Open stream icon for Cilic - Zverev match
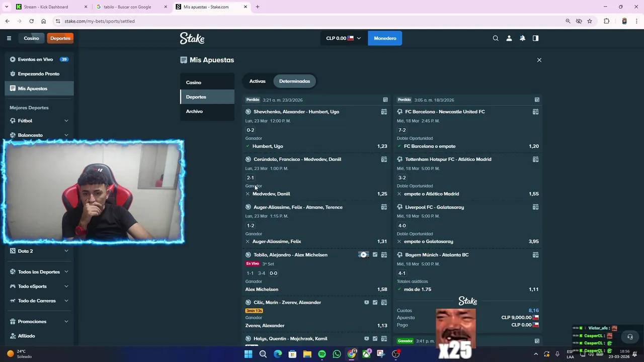644x362 pixels. 366,303
